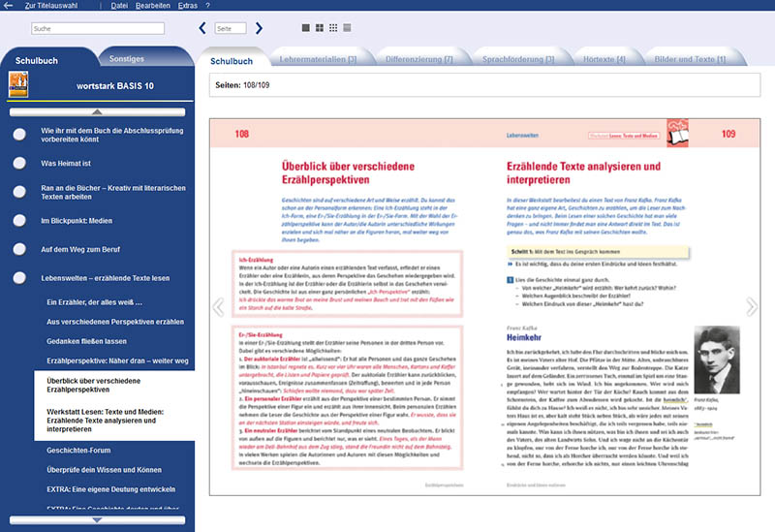Click the 'Heimkehr' story heading
The width and height of the screenshot is (775, 532).
click(x=524, y=337)
